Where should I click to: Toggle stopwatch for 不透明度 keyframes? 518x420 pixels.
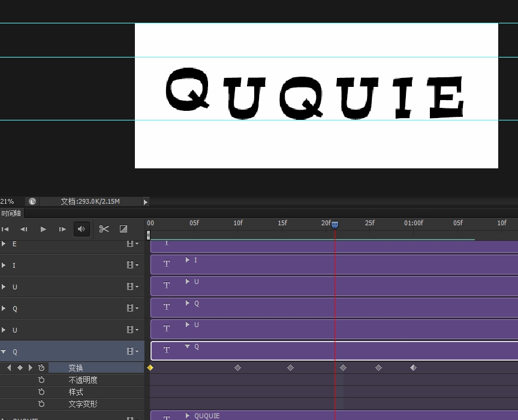click(x=41, y=380)
